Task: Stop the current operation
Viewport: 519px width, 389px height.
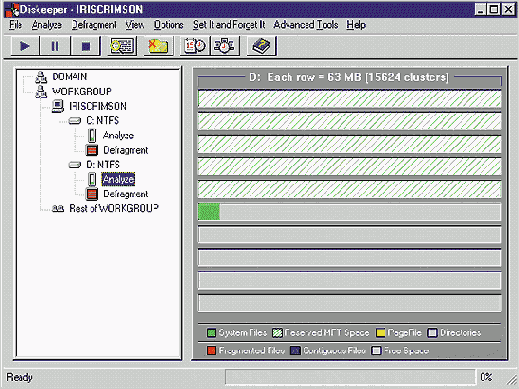Action: 86,46
